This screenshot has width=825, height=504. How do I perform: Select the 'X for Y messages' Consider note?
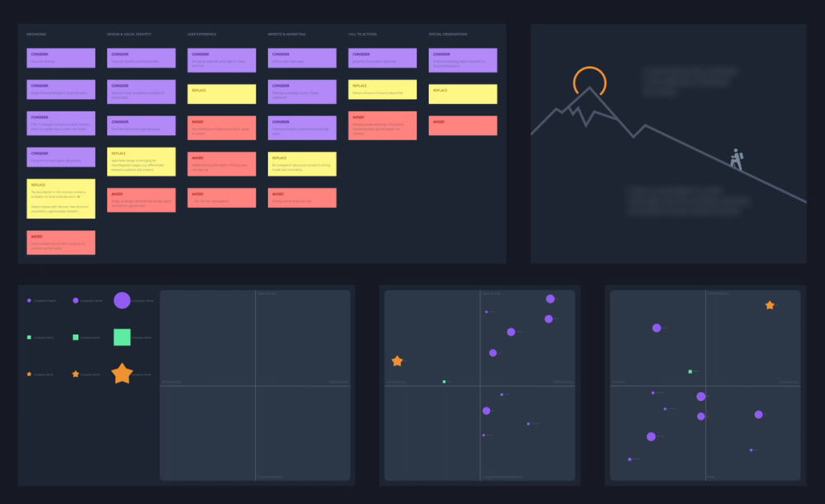61,123
